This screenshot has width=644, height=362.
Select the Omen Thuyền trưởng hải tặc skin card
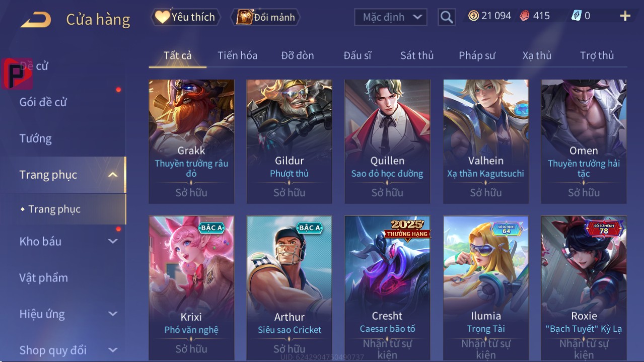tap(584, 141)
